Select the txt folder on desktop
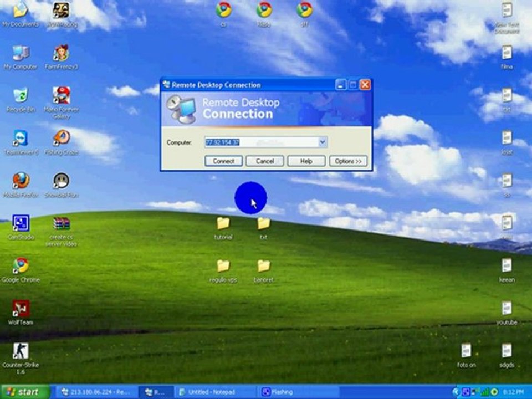This screenshot has width=532, height=399. 264,228
